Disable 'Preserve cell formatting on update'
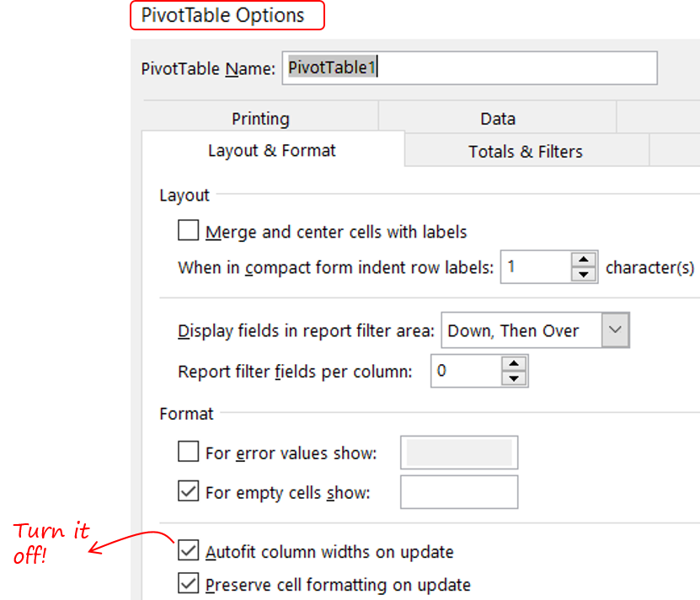The width and height of the screenshot is (700, 600). 188,584
